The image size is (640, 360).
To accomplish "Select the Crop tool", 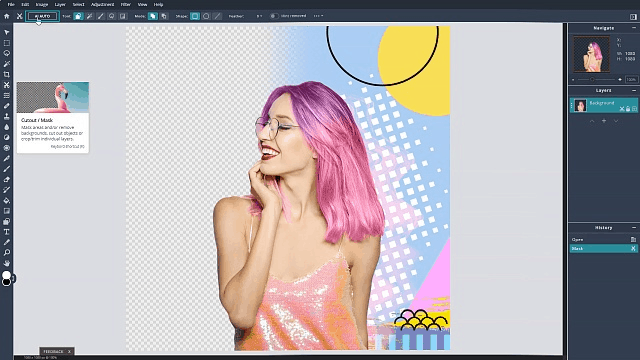I will (x=7, y=75).
